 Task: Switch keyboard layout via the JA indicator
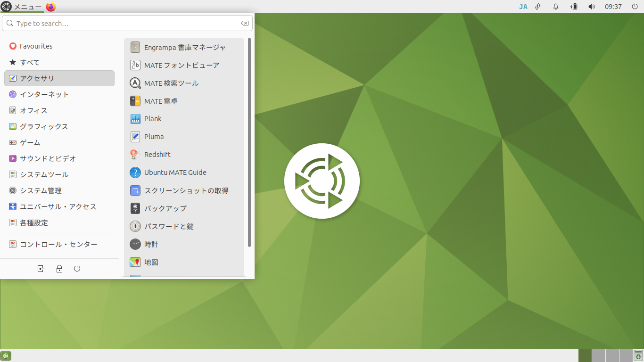point(523,7)
